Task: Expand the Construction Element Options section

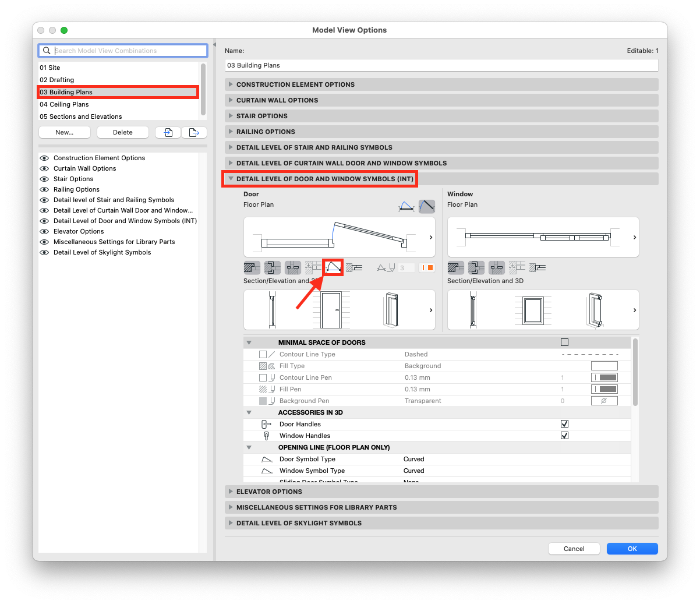Action: (441, 84)
